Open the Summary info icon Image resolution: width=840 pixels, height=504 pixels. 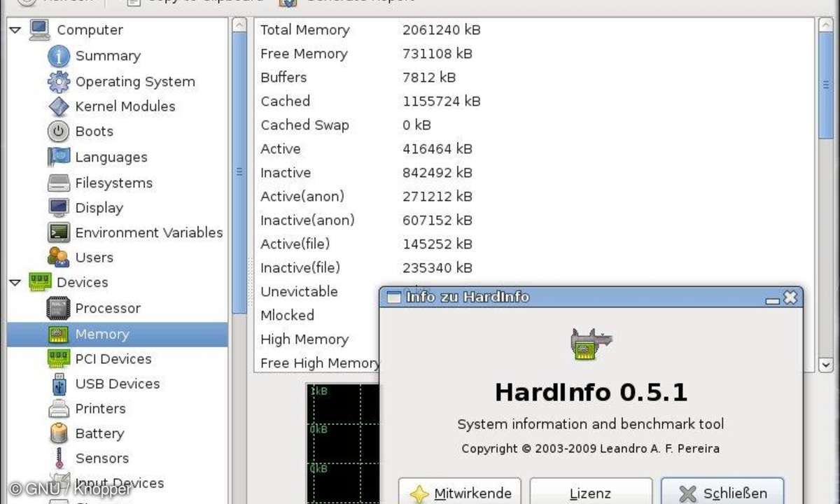[59, 56]
